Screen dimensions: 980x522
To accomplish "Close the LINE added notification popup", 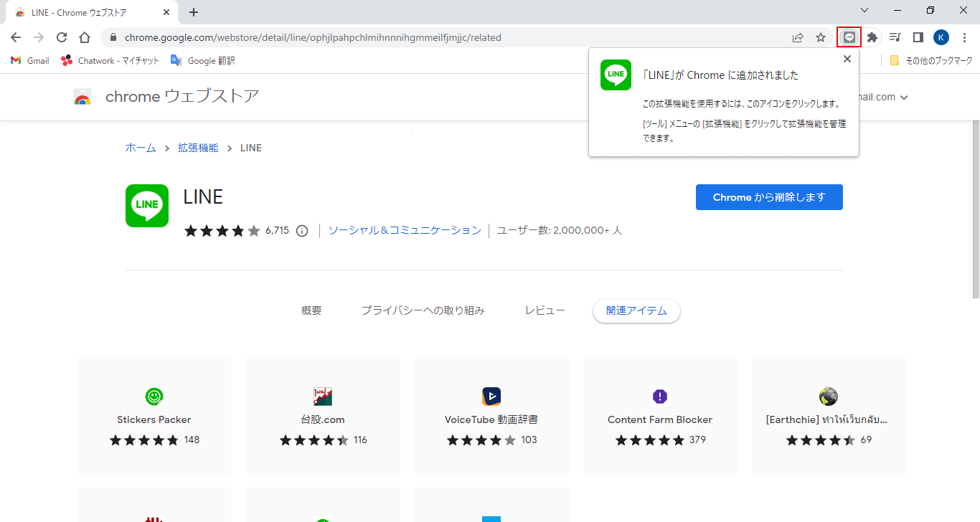I will (x=847, y=59).
